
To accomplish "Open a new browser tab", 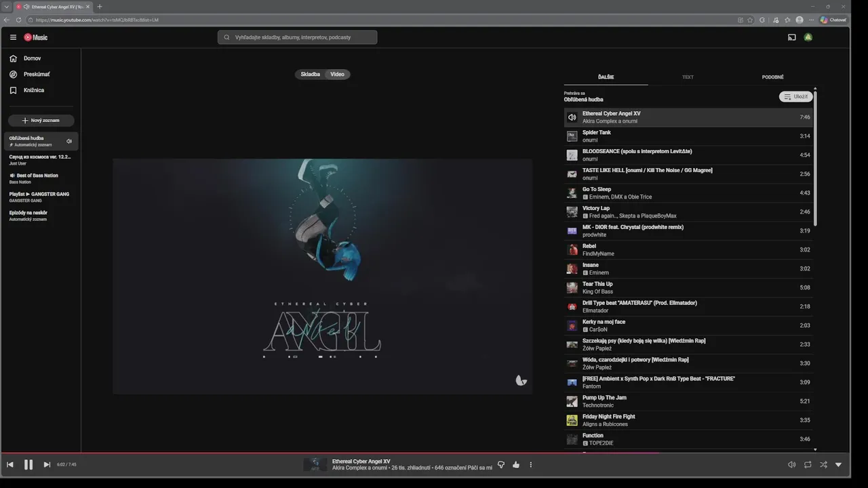I will coord(100,7).
